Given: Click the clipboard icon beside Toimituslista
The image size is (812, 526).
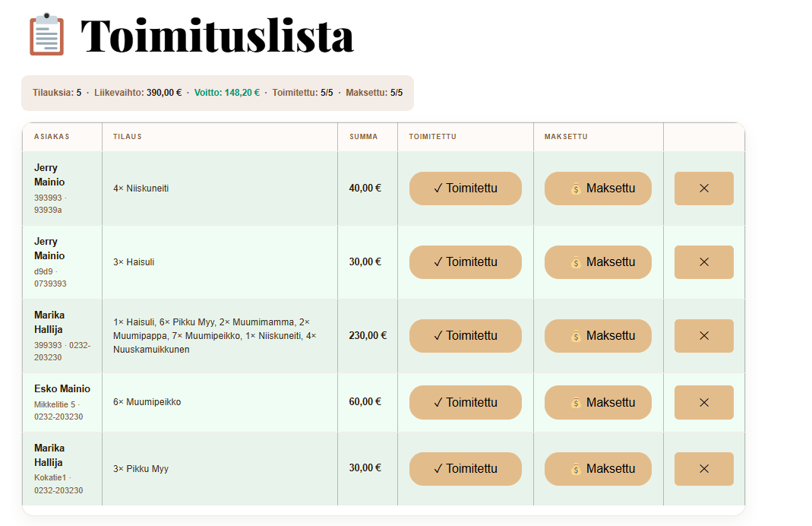Looking at the screenshot, I should coord(46,34).
